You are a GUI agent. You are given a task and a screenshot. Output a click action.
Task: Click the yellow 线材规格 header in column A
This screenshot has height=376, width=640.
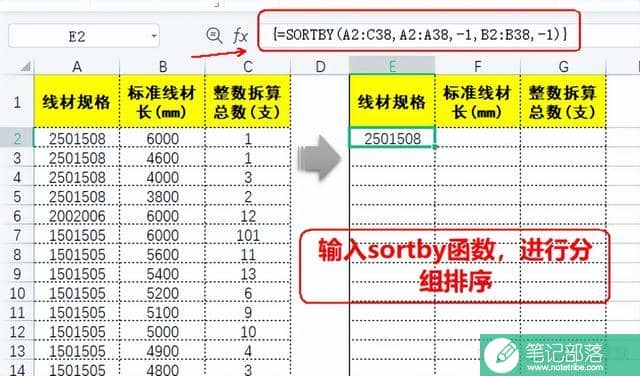[77, 101]
